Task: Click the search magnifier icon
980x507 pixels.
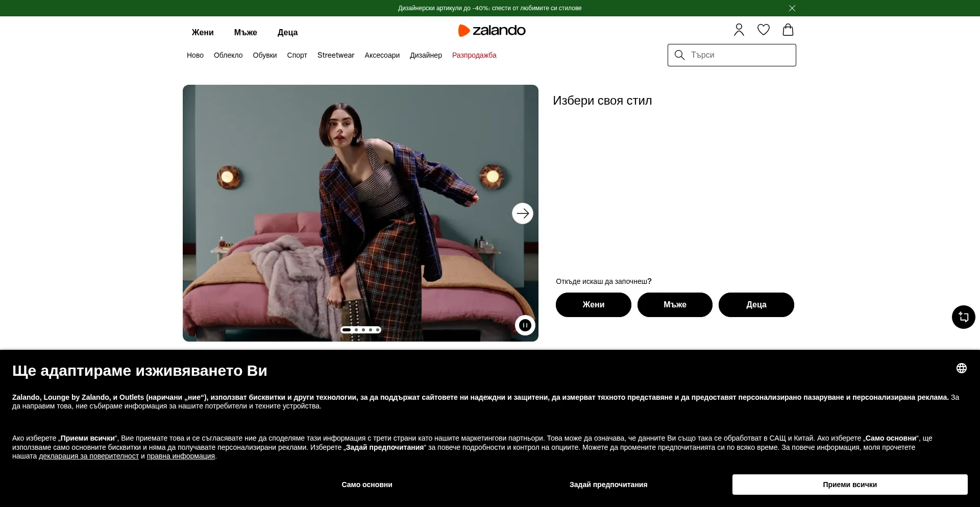Action: coord(679,55)
